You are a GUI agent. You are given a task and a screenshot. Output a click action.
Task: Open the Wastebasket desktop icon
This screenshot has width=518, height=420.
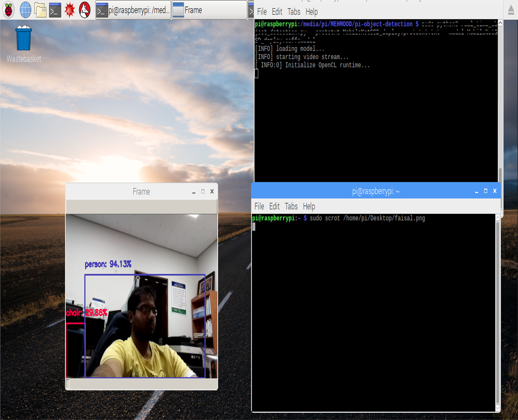point(23,45)
